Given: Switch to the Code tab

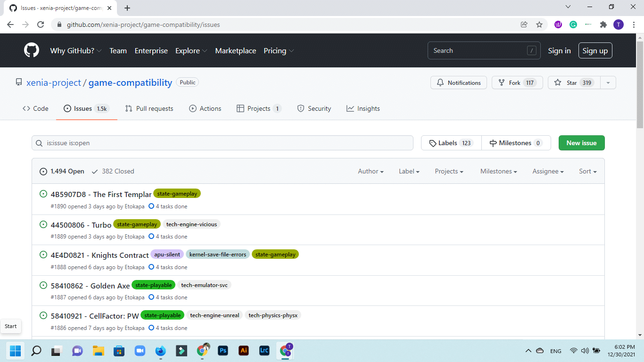Looking at the screenshot, I should coord(35,108).
